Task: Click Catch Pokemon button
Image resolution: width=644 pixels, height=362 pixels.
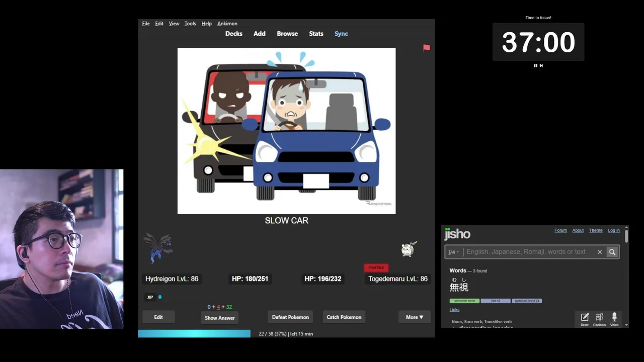Action: coord(344,317)
